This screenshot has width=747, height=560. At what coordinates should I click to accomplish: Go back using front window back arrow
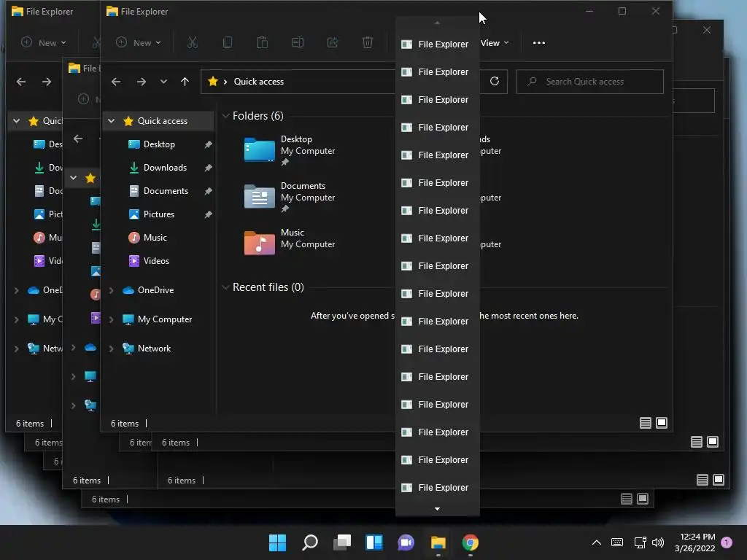pyautogui.click(x=116, y=82)
